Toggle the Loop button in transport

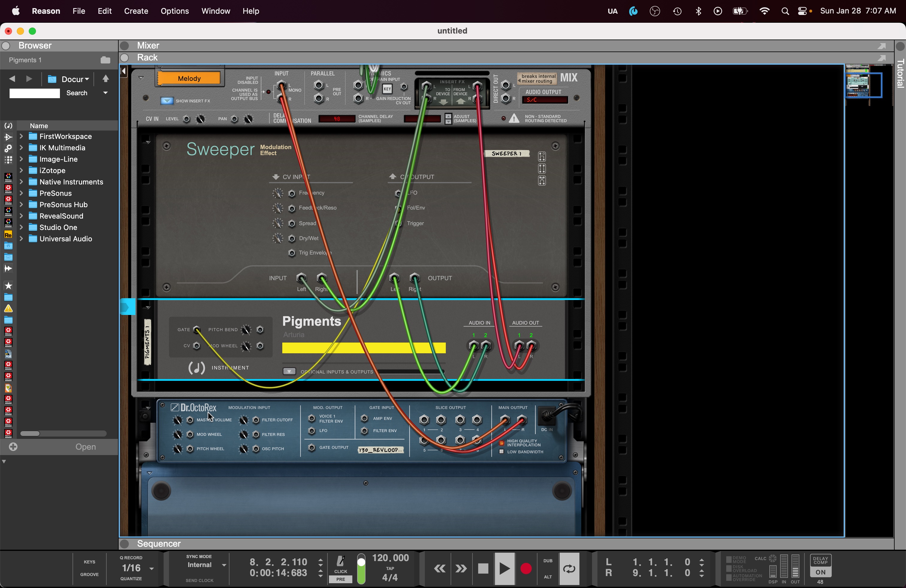[569, 569]
